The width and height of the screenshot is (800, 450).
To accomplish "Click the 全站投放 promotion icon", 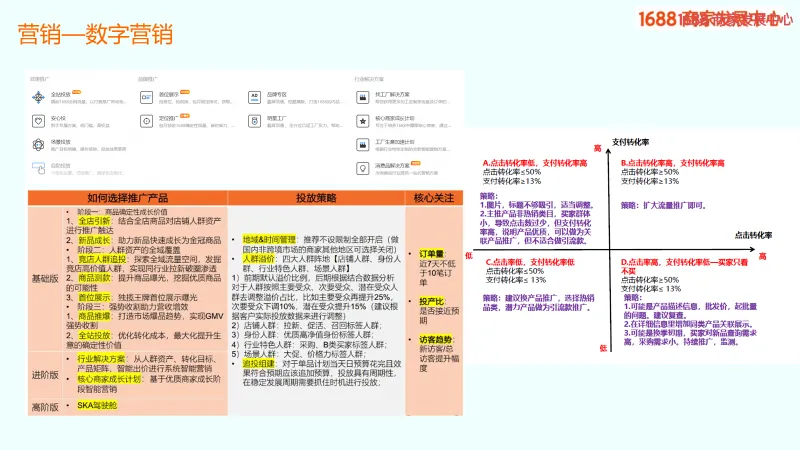I will click(38, 97).
